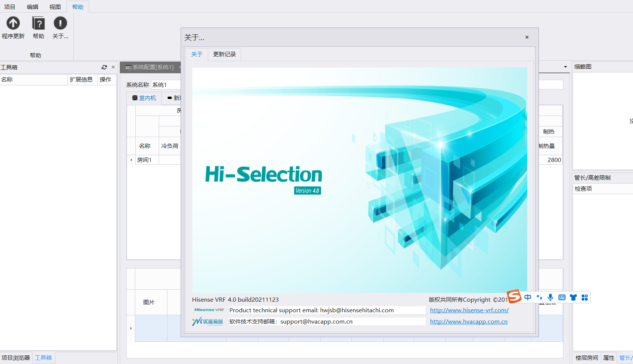Image resolution: width=633 pixels, height=364 pixels.
Task: Click the 名称 column header in the room table
Action: [x=147, y=146]
